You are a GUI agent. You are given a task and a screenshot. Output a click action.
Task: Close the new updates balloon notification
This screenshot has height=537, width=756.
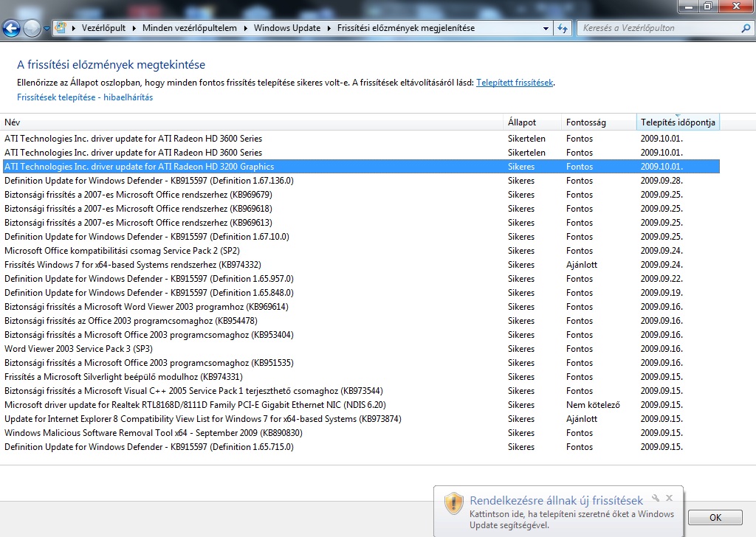coord(669,498)
